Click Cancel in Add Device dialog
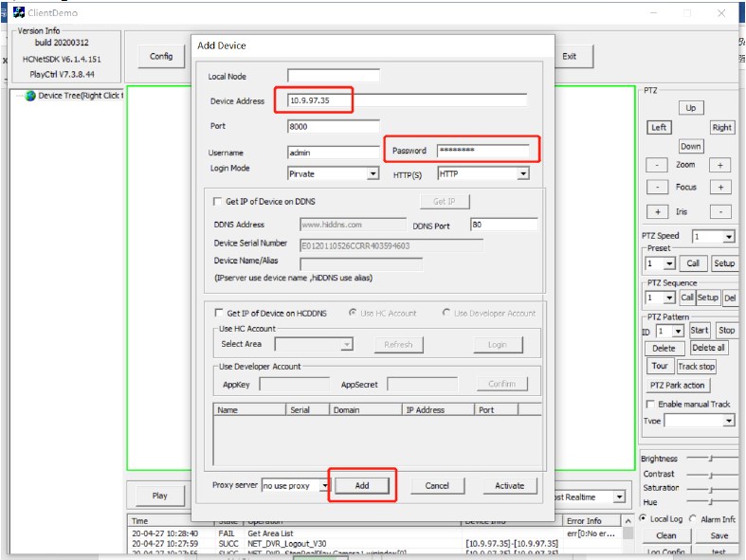Screen dimensions: 746x560 [436, 485]
